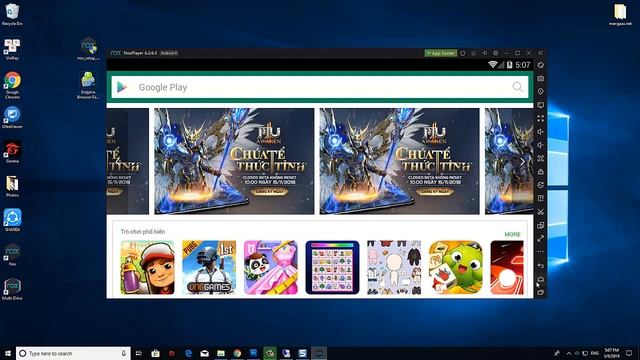
Task: Toggle fullscreen from Nox sidebar
Action: click(x=540, y=118)
